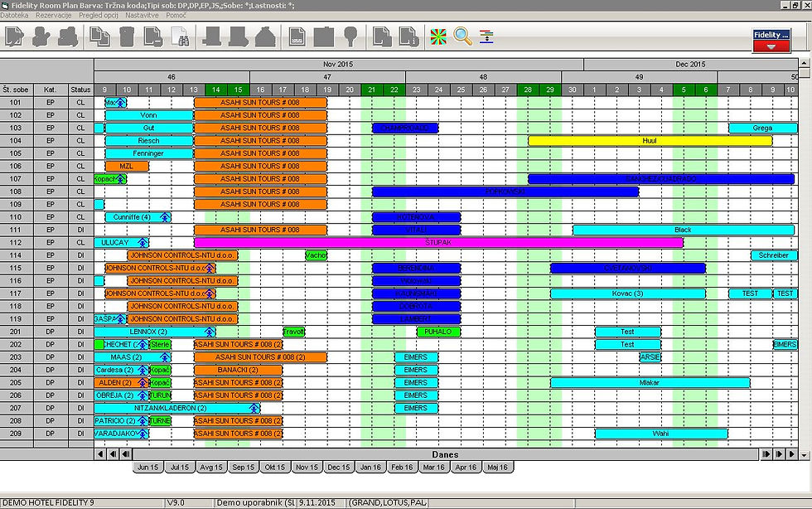The image size is (812, 509).
Task: Click the vertical scrollbar down arrow
Action: (x=805, y=454)
